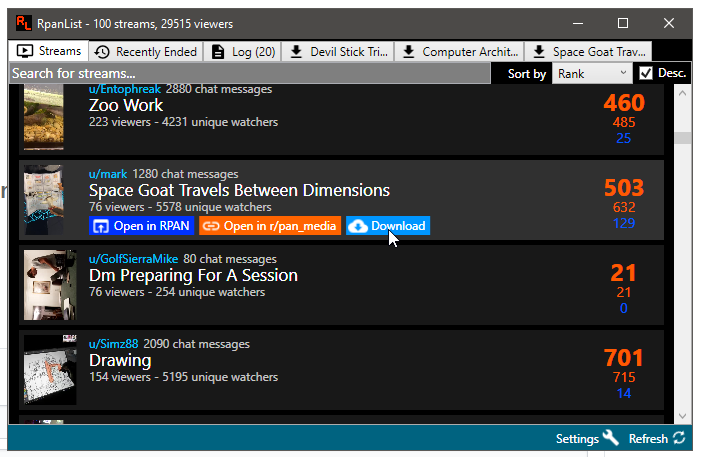The image size is (701, 457).
Task: Switch to the Streams tab
Action: 49,51
